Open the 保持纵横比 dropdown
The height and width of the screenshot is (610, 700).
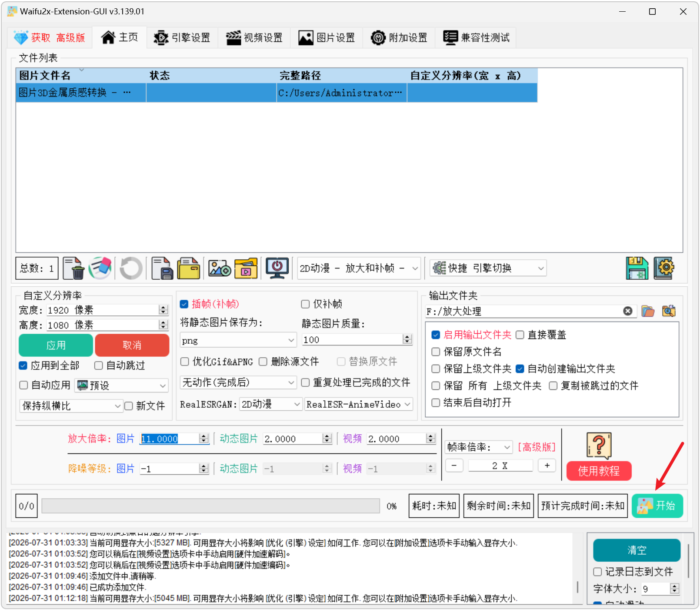(71, 406)
